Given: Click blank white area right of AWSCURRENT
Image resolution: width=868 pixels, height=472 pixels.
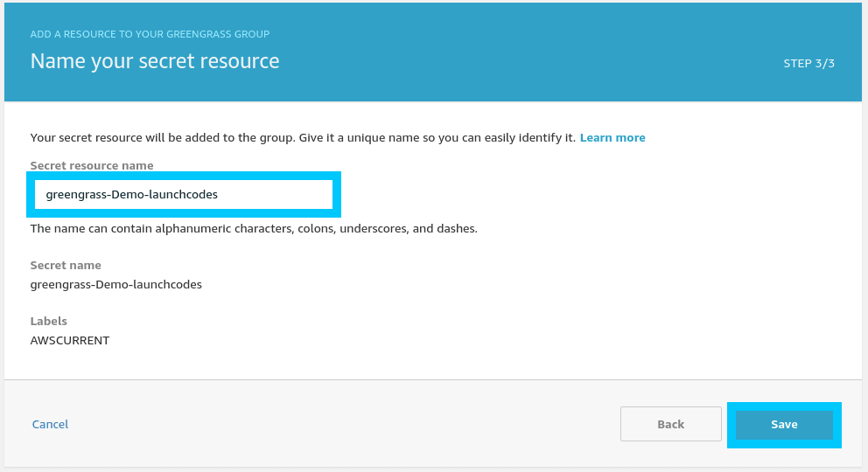Looking at the screenshot, I should click(437, 341).
